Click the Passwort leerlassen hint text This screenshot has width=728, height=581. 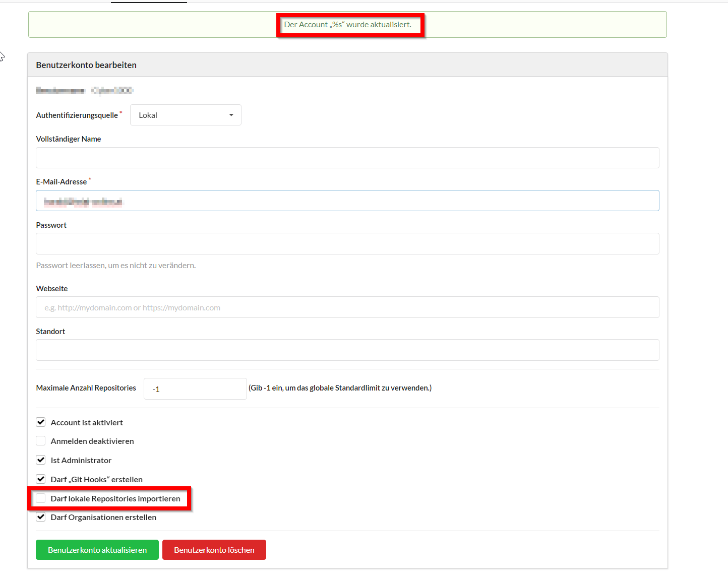click(x=116, y=266)
